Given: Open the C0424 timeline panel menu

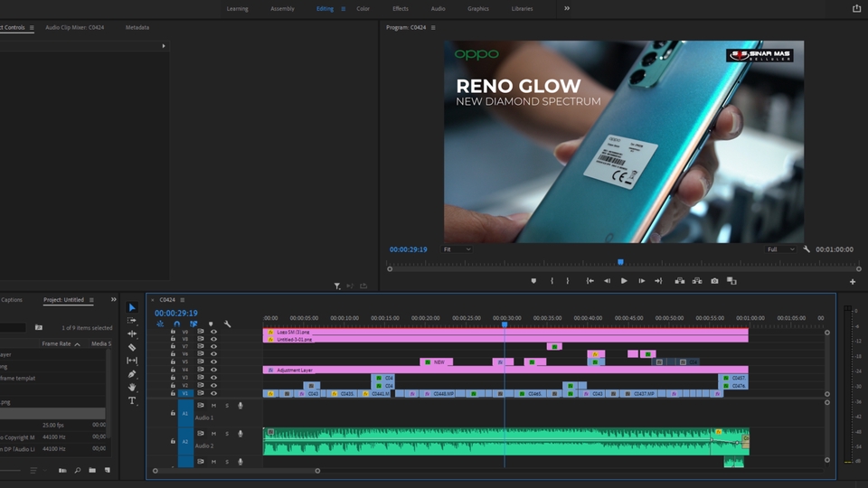Looking at the screenshot, I should [x=182, y=300].
